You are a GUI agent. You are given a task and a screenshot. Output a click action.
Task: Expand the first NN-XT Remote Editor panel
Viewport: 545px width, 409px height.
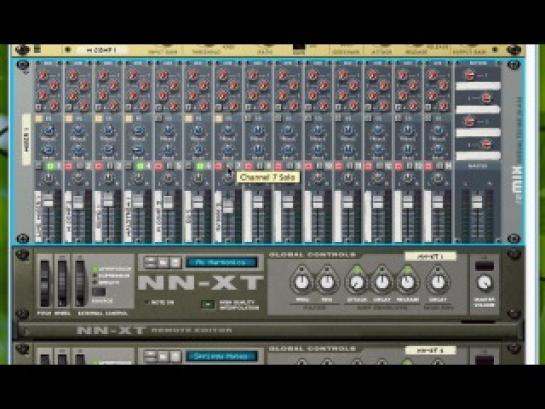click(26, 331)
